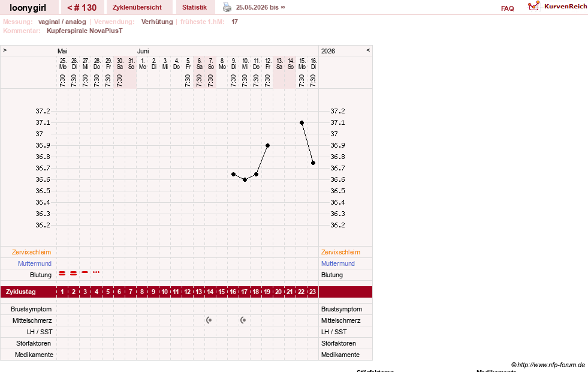Viewport: 588px width, 372px height.
Task: Click the left LH / SST row label
Action: click(x=40, y=332)
